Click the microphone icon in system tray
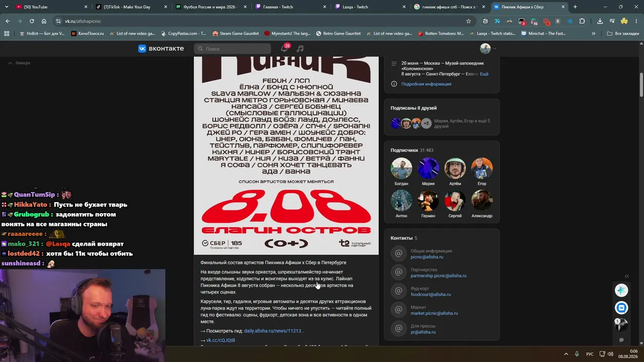Screen dimensions: 644x362 577,354
